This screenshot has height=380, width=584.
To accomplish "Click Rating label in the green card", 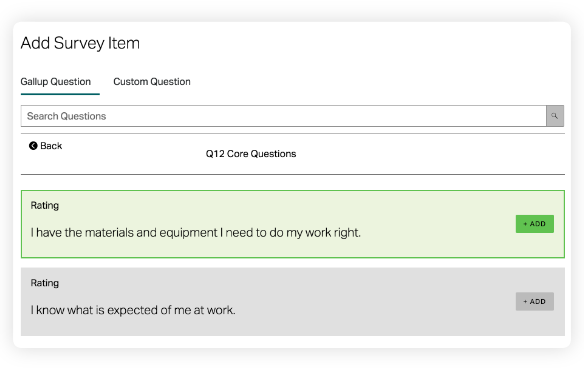I will tap(45, 205).
